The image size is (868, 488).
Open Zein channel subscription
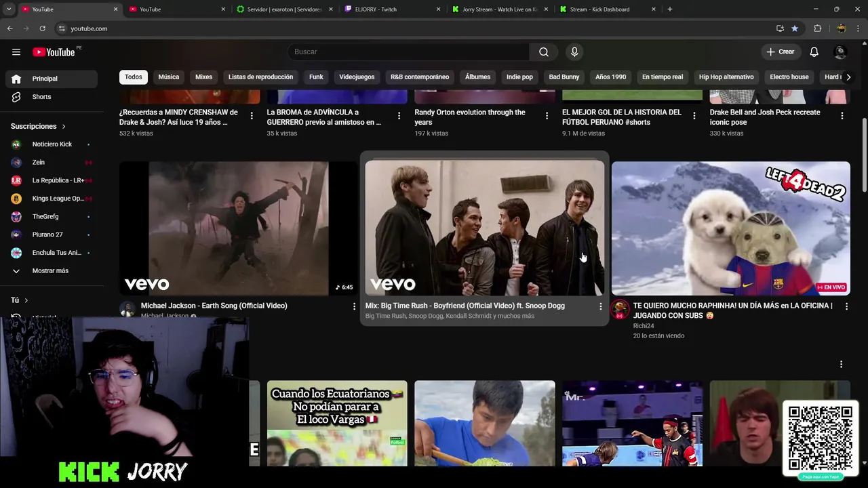(52, 163)
